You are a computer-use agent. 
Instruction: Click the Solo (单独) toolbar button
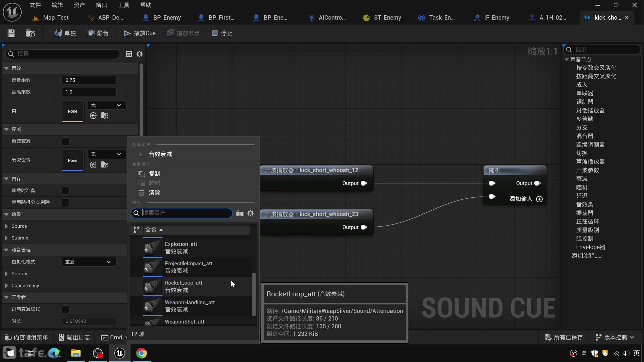[x=65, y=33]
